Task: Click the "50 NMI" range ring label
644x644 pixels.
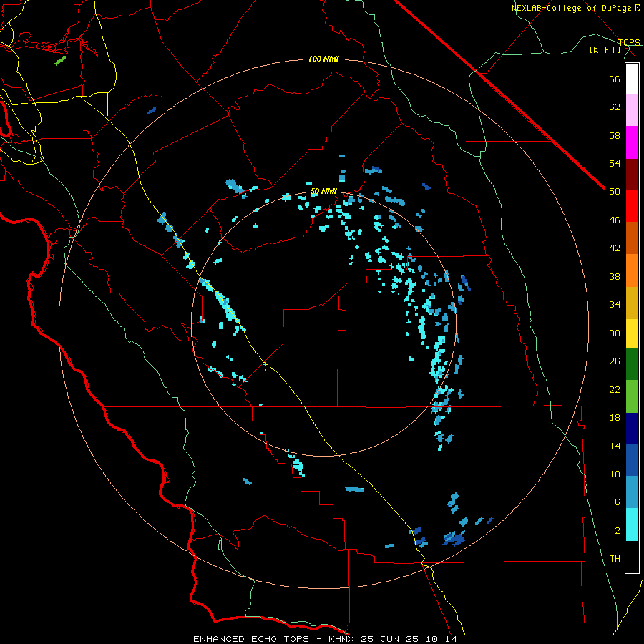Action: pos(323,191)
